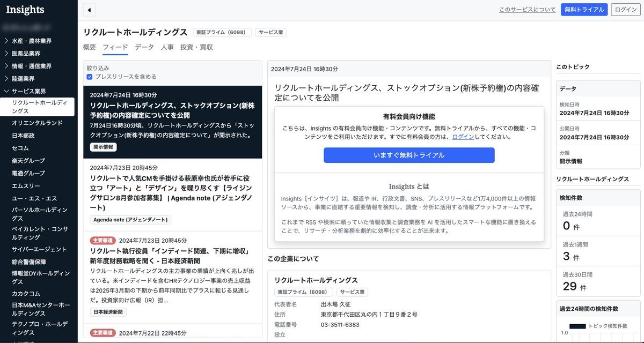
Task: Click the この企業について heading
Action: pyautogui.click(x=293, y=259)
